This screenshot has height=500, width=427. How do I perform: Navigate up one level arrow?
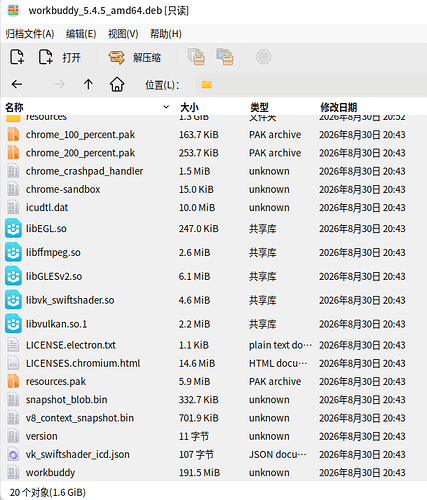click(88, 84)
